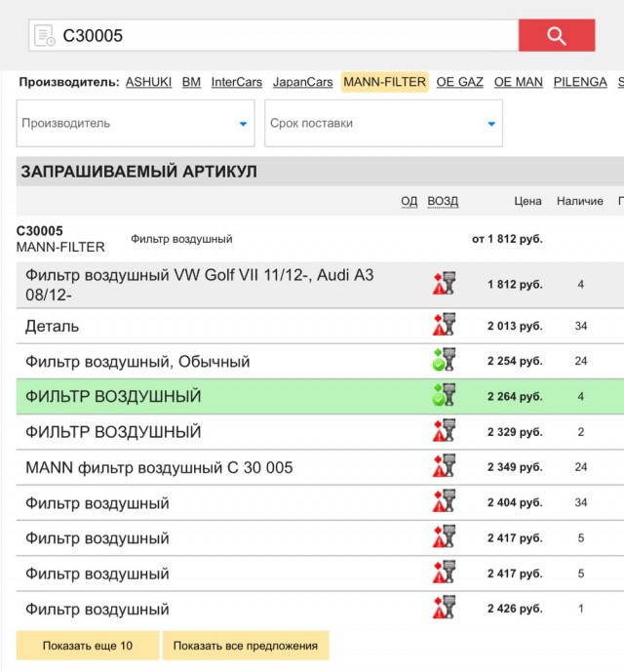This screenshot has width=624, height=672.
Task: Filter by InterCars manufacturer
Action: (x=237, y=82)
